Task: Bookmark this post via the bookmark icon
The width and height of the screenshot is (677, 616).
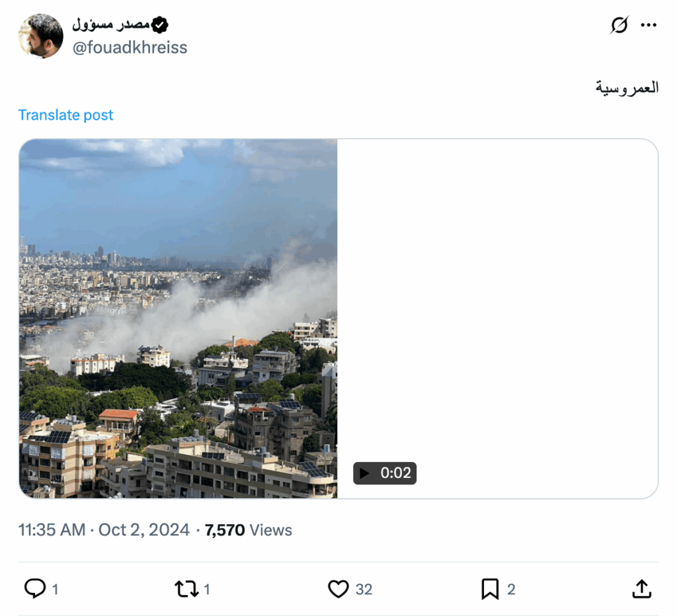Action: pos(490,588)
